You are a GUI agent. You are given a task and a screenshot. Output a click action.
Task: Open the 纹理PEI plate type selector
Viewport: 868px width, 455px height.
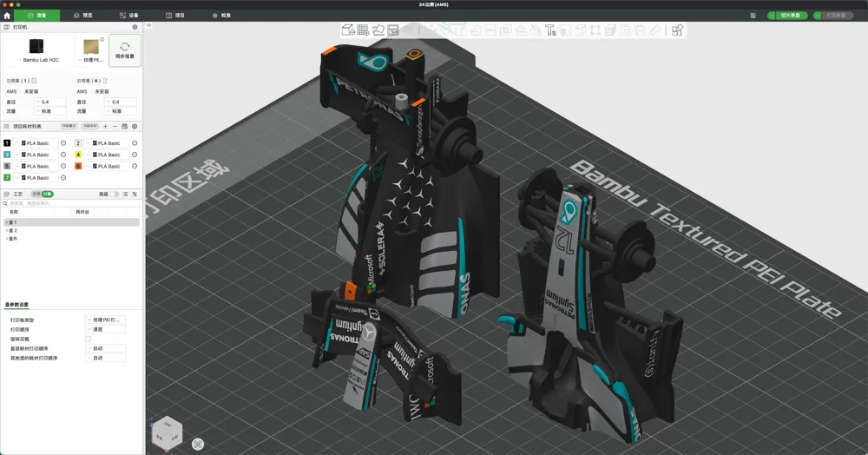tap(91, 50)
